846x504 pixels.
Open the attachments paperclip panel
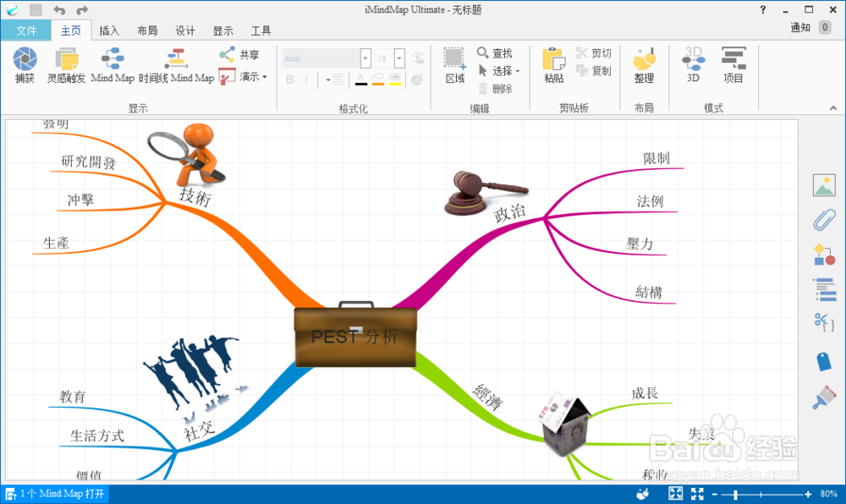[x=824, y=220]
